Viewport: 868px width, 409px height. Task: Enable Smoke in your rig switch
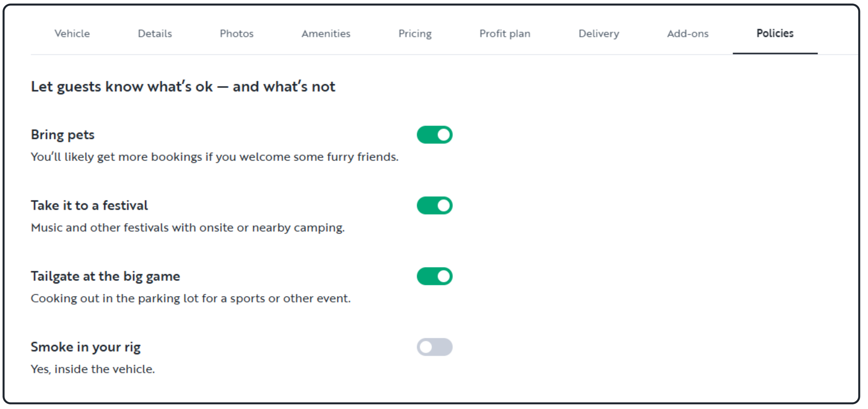coord(434,347)
